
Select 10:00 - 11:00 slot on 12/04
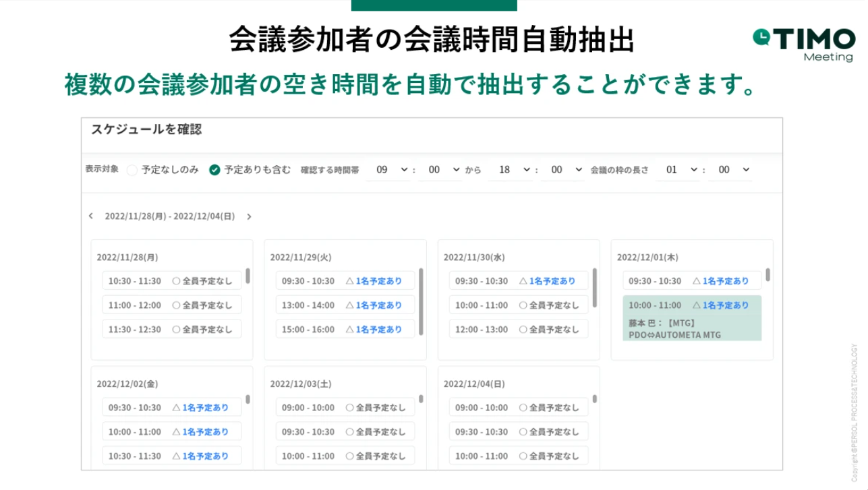[519, 456]
